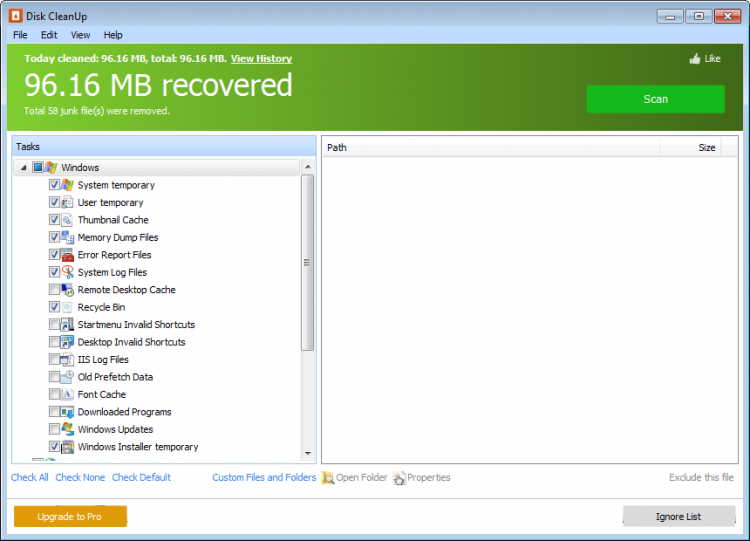Click the Remote Desktop Cache icon
Image resolution: width=750 pixels, height=541 pixels.
point(67,289)
